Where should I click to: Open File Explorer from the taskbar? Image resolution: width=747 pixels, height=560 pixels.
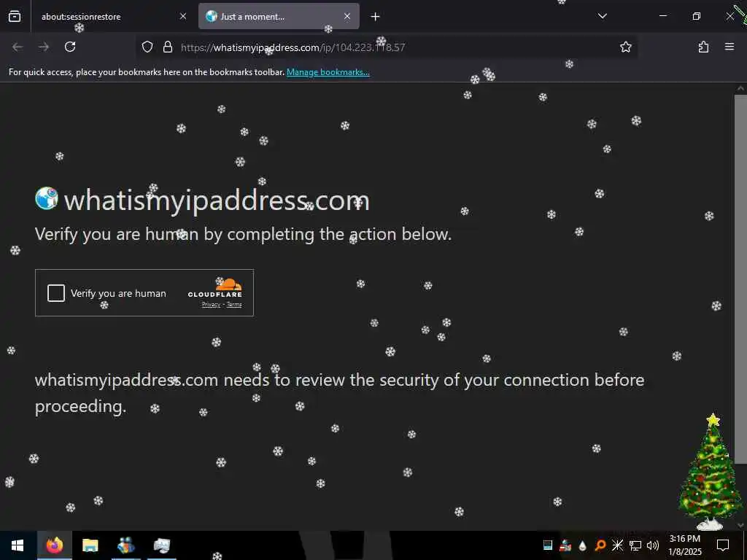point(90,545)
